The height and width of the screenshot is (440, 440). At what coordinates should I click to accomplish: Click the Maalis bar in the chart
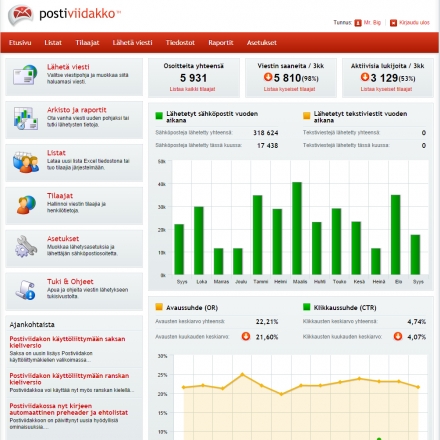pos(297,228)
